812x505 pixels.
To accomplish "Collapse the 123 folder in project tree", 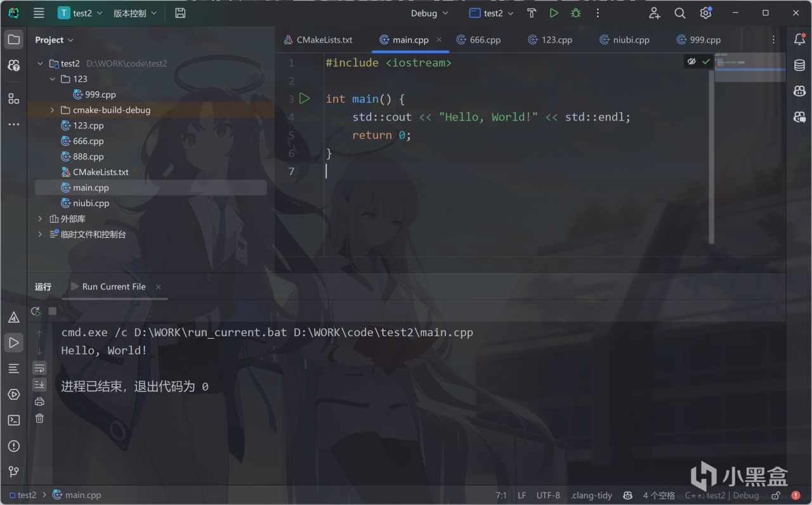I will [52, 79].
